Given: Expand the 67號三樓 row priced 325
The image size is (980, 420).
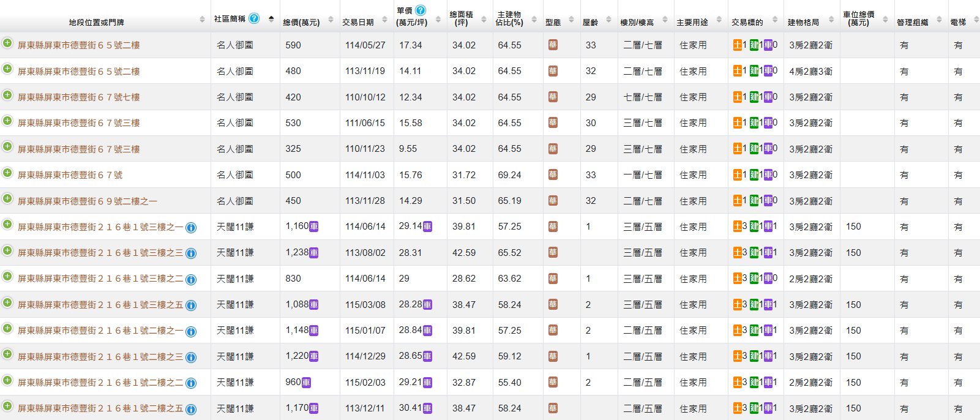Looking at the screenshot, I should click(7, 147).
